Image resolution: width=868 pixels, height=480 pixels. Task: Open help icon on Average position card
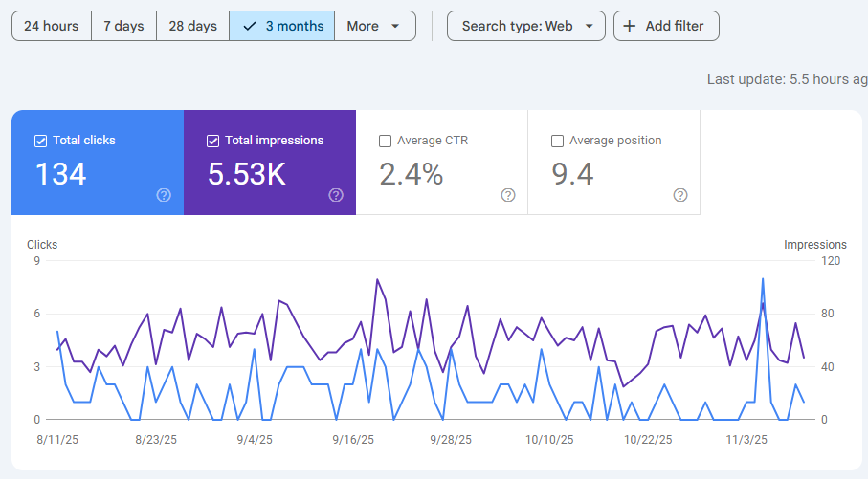click(x=680, y=195)
